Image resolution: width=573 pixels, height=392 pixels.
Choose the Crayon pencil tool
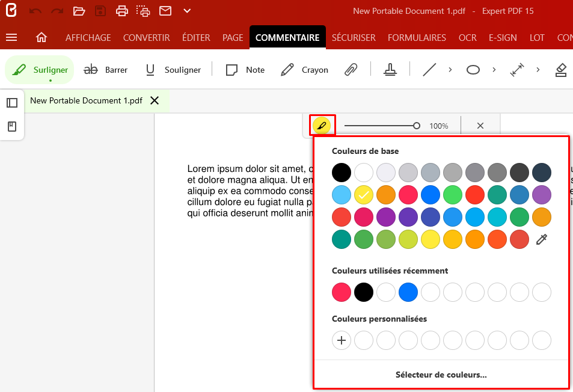pos(304,70)
